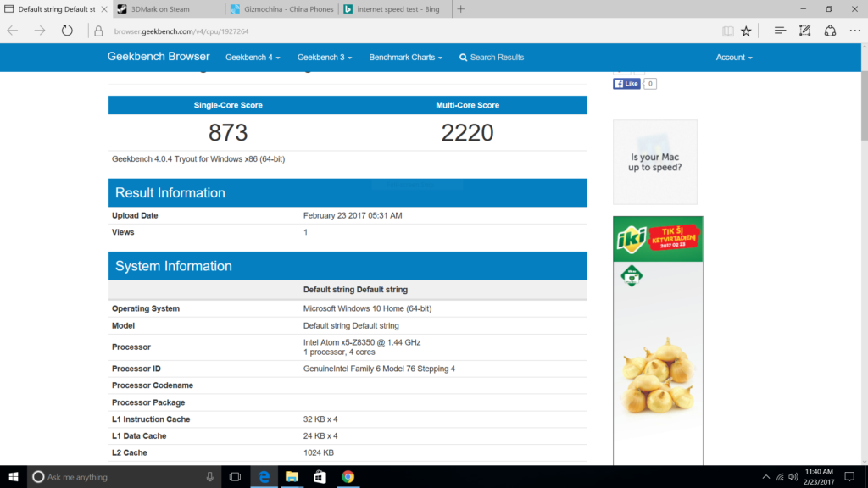Switch to 3DMark on Steam tab
This screenshot has width=868, height=488.
(169, 8)
